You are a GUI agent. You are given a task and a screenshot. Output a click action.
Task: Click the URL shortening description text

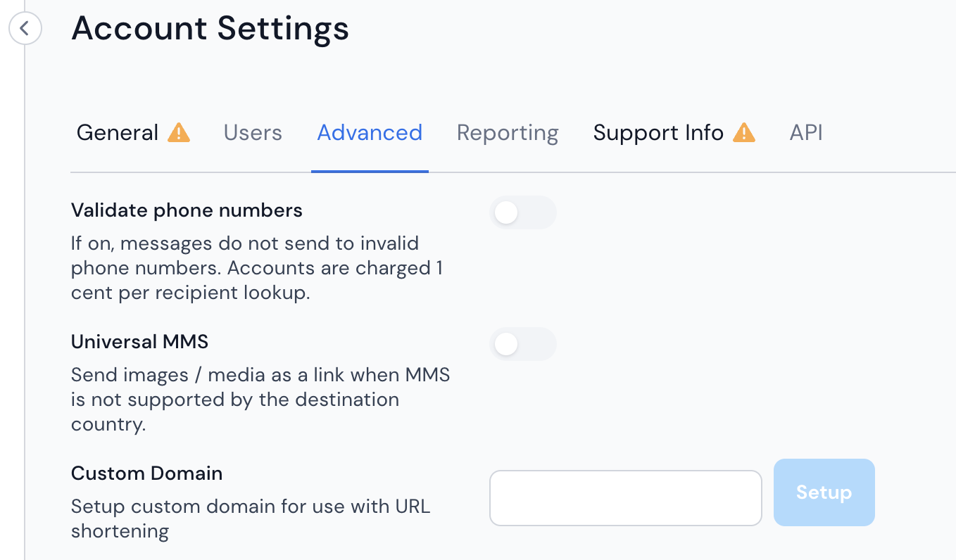pyautogui.click(x=251, y=518)
